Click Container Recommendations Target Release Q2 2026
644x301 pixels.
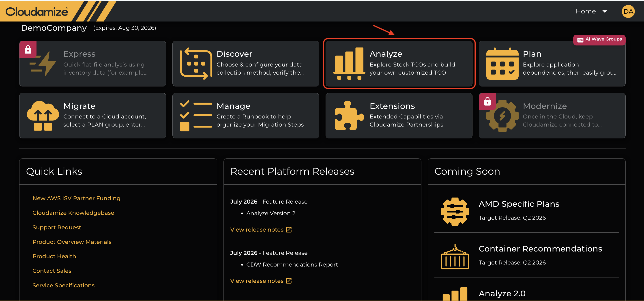512,262
